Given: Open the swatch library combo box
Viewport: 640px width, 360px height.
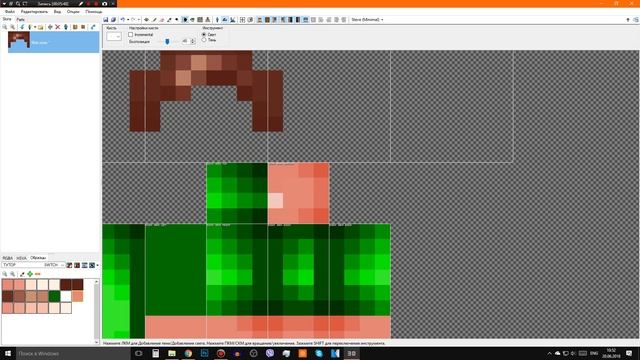Looking at the screenshot, I should (33, 265).
